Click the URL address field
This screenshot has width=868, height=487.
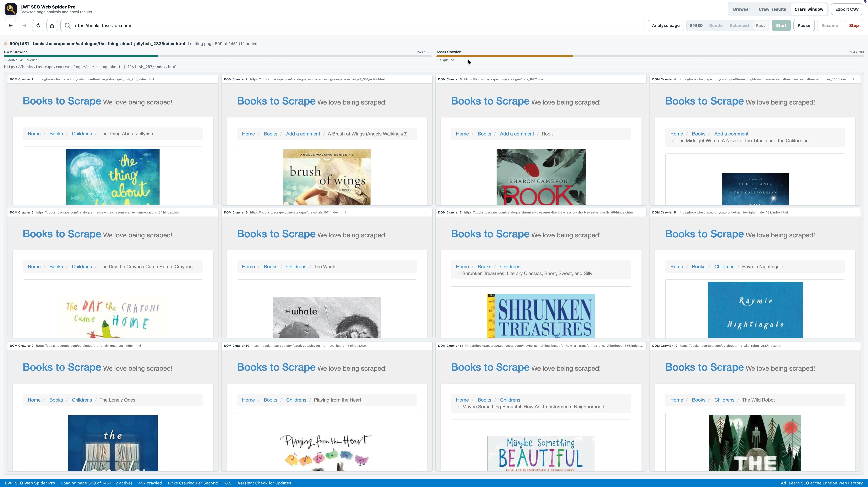pos(352,26)
